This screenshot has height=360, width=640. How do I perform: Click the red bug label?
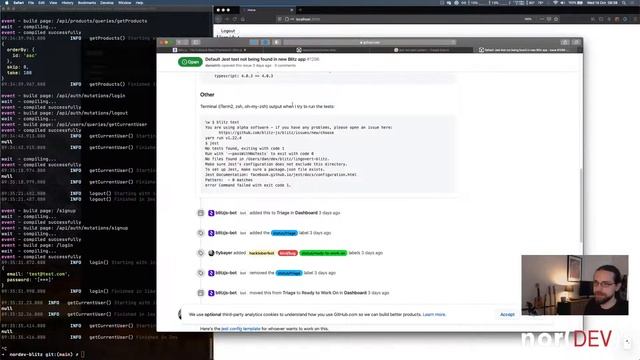[287, 253]
